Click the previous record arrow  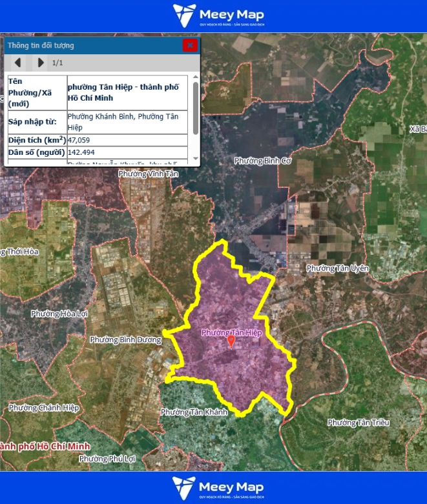point(18,63)
